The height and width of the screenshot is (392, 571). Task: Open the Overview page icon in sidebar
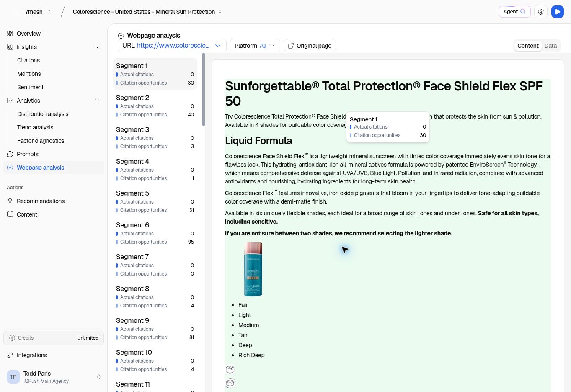(x=10, y=34)
